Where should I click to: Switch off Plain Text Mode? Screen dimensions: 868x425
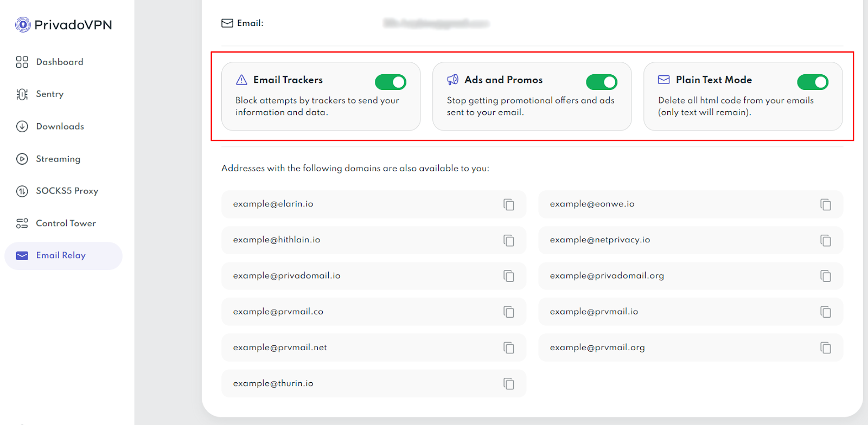click(813, 82)
